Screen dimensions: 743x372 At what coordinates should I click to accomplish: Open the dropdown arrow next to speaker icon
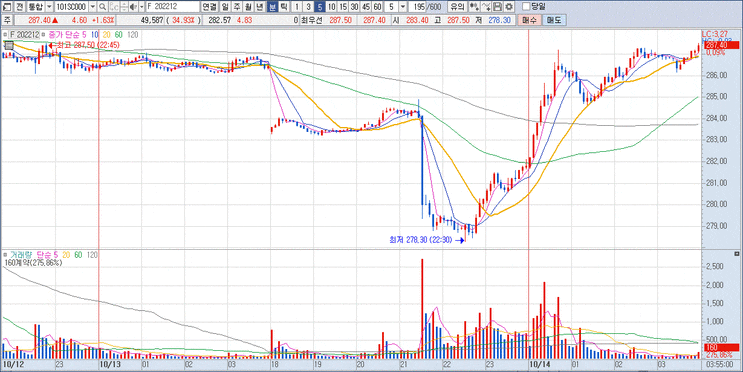pos(141,7)
